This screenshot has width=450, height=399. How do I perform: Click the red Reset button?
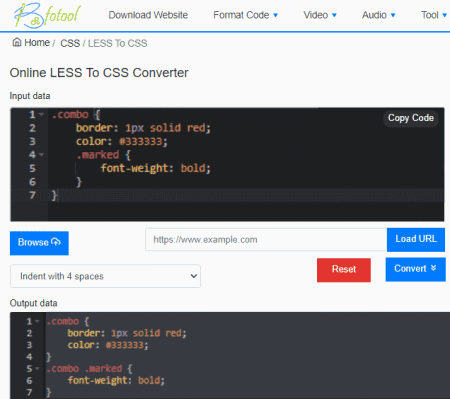(x=344, y=270)
